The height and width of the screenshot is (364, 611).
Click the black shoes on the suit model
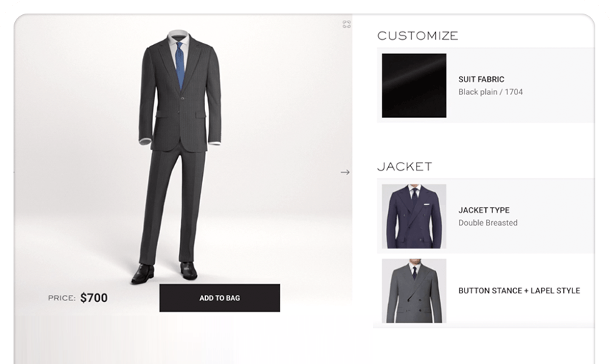164,272
